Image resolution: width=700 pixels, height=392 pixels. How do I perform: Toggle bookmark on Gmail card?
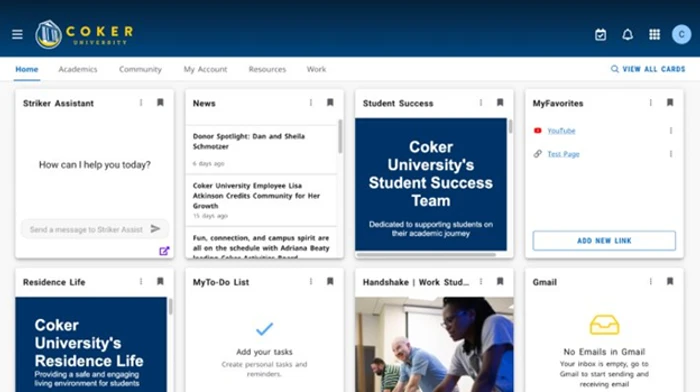tap(670, 281)
